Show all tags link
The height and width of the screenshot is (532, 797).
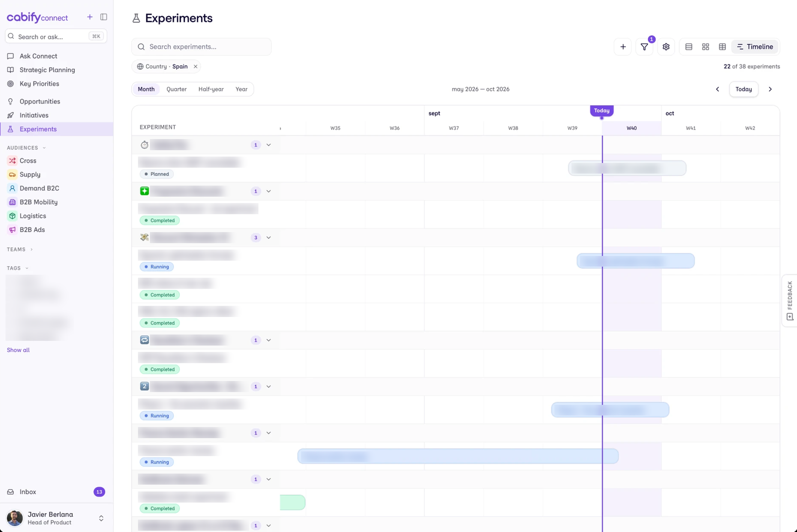click(x=18, y=350)
